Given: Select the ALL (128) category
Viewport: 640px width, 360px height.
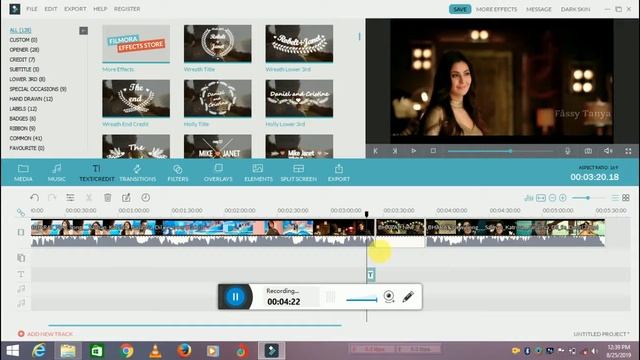Looking at the screenshot, I should click(20, 30).
